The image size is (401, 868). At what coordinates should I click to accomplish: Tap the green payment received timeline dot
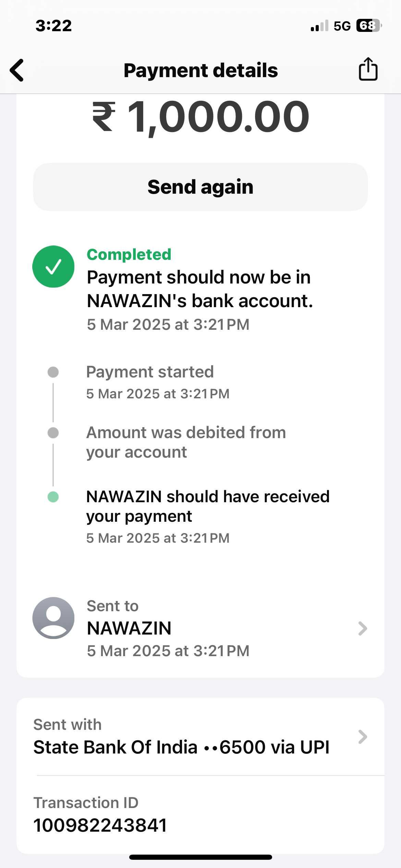click(53, 497)
